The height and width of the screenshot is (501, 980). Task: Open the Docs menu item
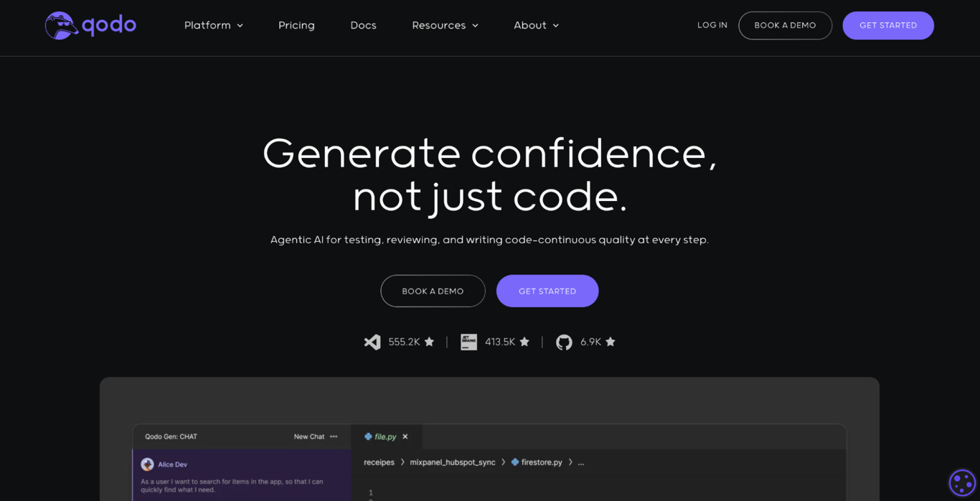point(363,25)
